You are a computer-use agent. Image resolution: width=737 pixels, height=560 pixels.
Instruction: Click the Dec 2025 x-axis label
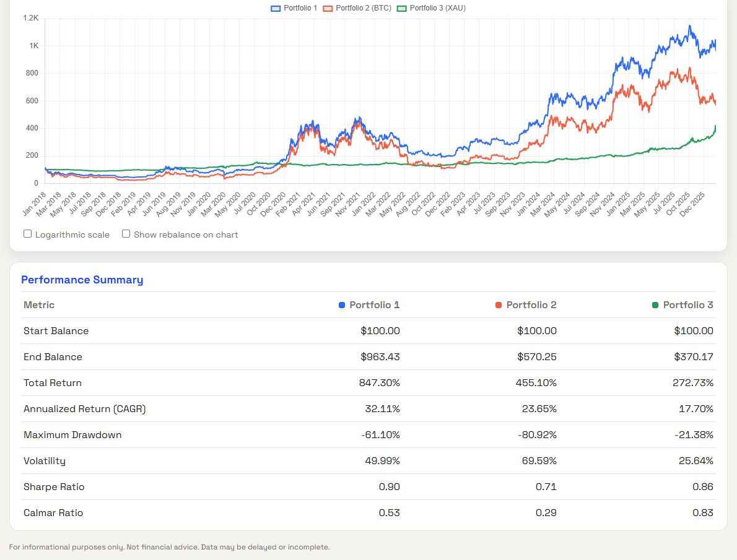692,204
